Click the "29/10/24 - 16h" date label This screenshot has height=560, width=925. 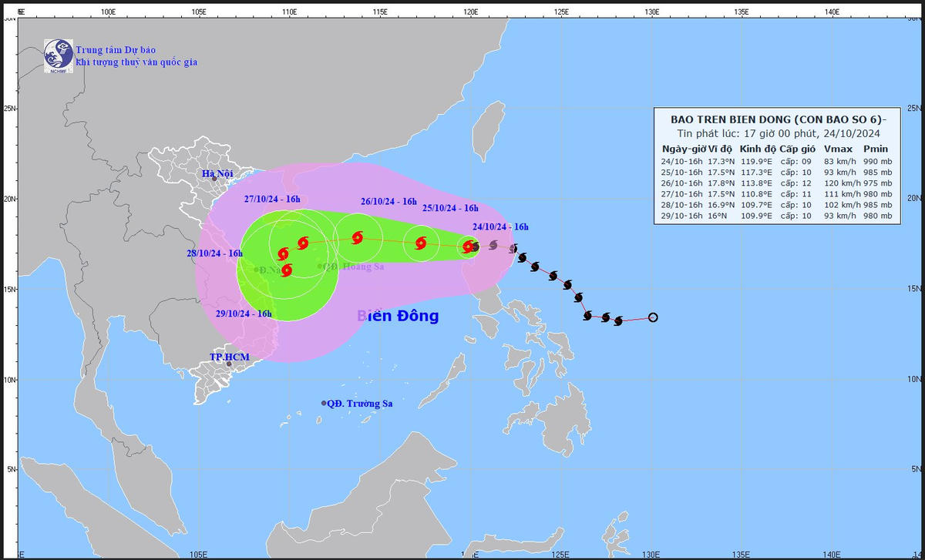coord(244,314)
